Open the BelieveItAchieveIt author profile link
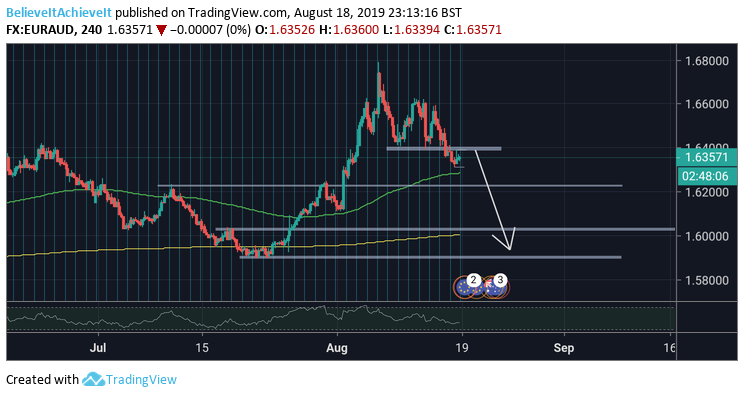Image resolution: width=744 pixels, height=397 pixels. coord(59,12)
